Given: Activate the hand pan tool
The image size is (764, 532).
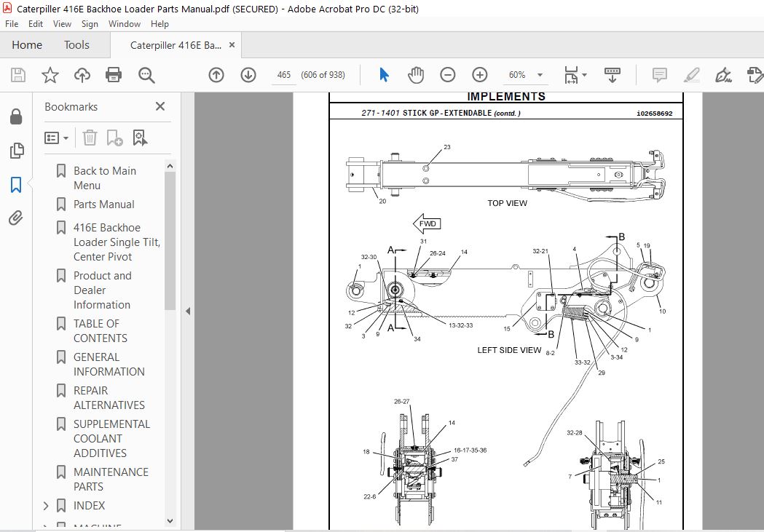Looking at the screenshot, I should (x=416, y=75).
